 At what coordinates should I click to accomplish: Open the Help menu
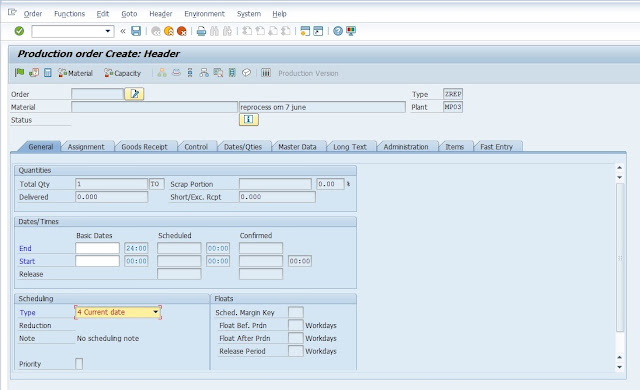[279, 14]
